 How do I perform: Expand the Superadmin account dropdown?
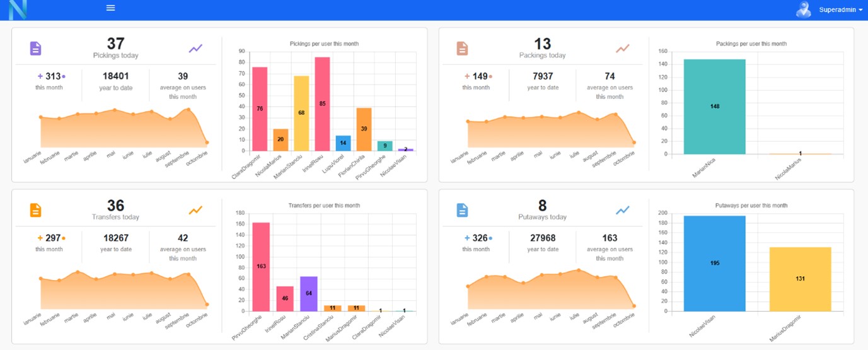pos(841,10)
